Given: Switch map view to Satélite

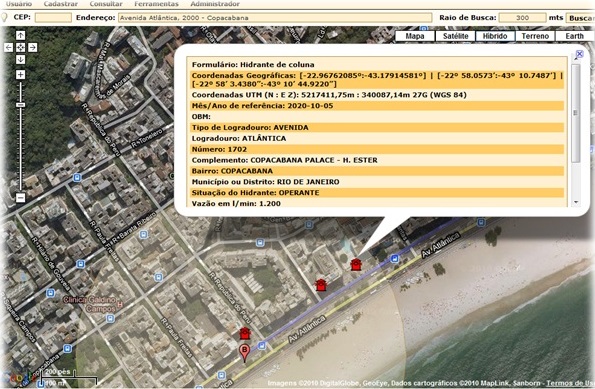Looking at the screenshot, I should click(x=455, y=36).
